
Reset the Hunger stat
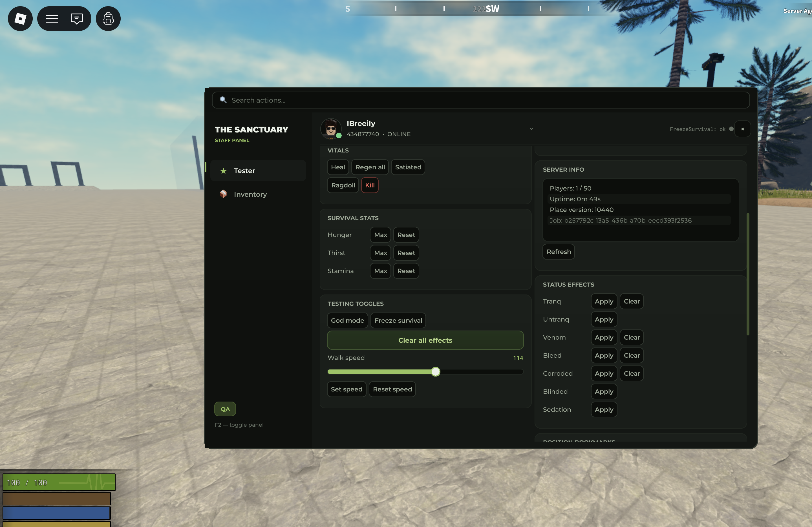click(x=406, y=235)
